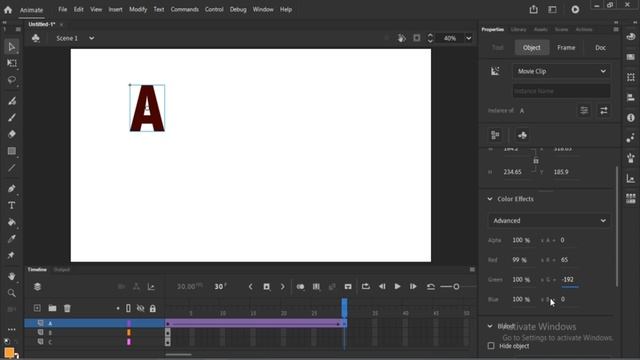The image size is (640, 360).
Task: Click the fill color swatch in toolbar
Action: (9, 352)
